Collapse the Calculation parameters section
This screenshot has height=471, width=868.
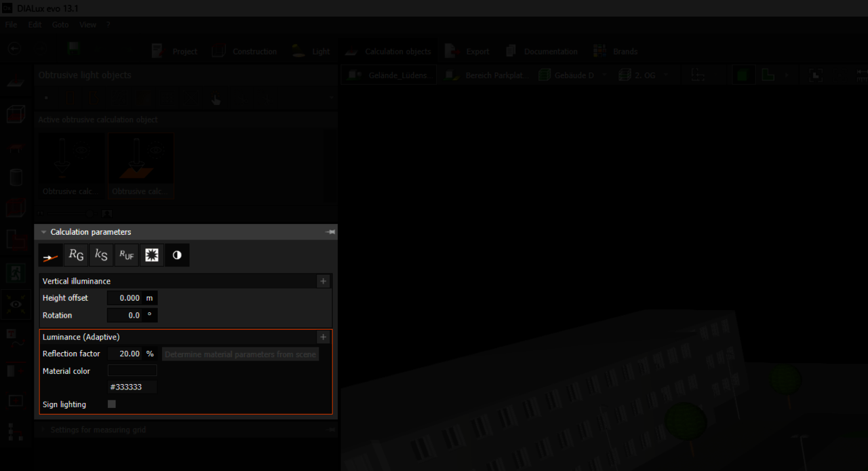pyautogui.click(x=44, y=232)
